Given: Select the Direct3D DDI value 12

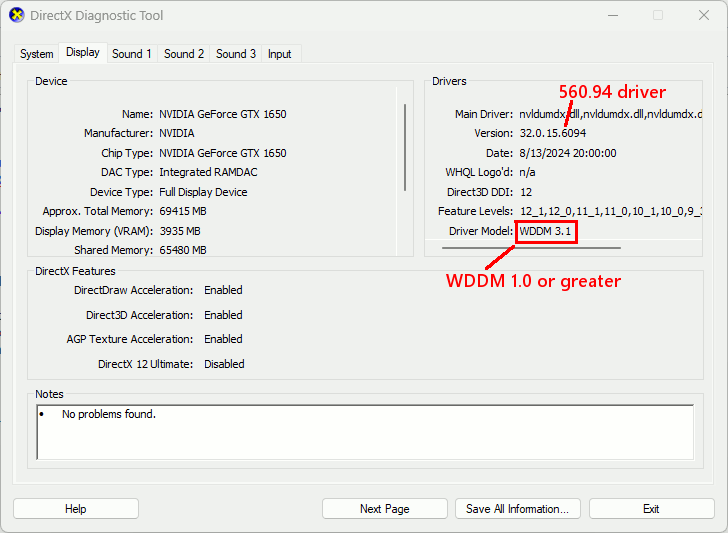Looking at the screenshot, I should point(526,192).
